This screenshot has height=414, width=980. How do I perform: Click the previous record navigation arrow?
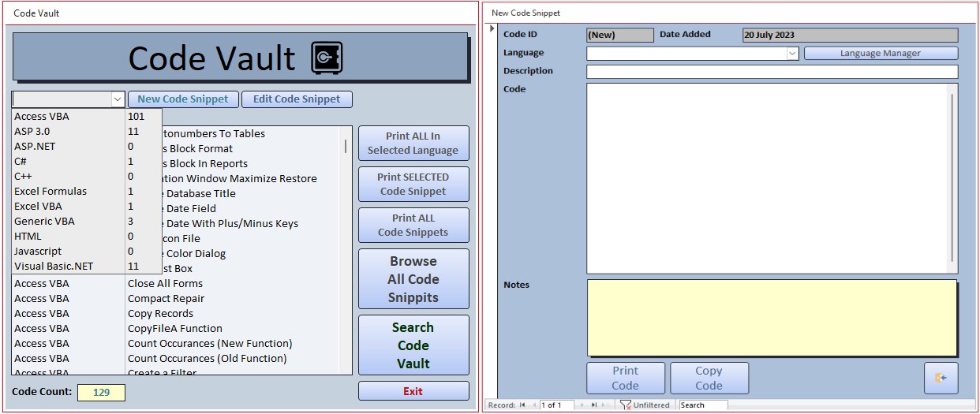tap(533, 405)
